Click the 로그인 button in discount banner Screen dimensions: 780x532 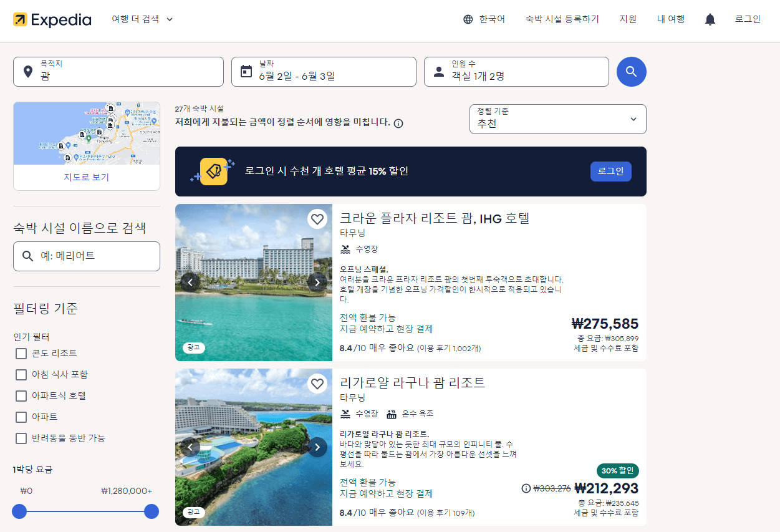pyautogui.click(x=611, y=172)
